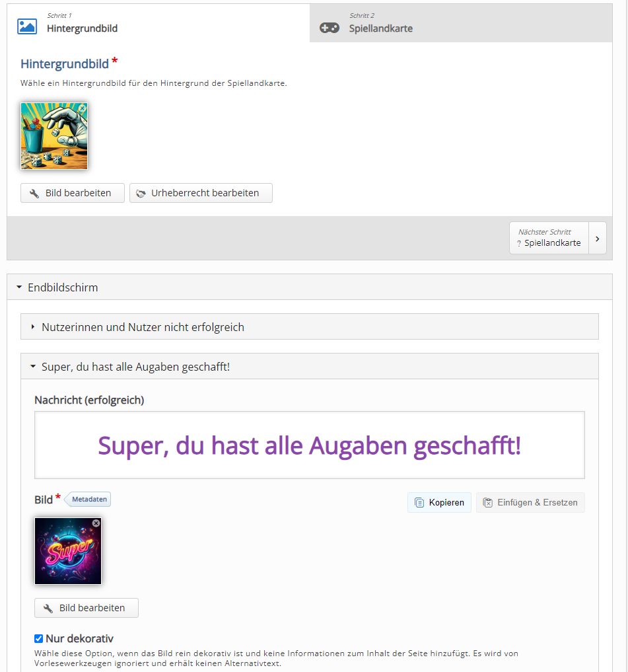Click the Hintergrundbild section heading
This screenshot has width=628, height=672.
[65, 64]
